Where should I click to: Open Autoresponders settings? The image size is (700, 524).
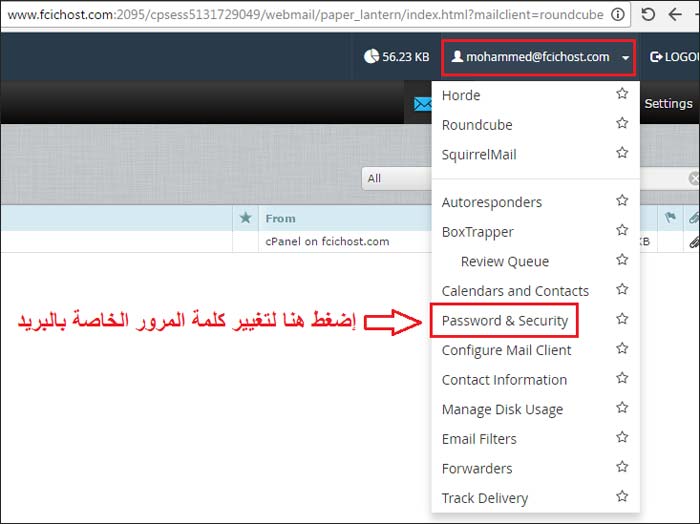point(492,203)
